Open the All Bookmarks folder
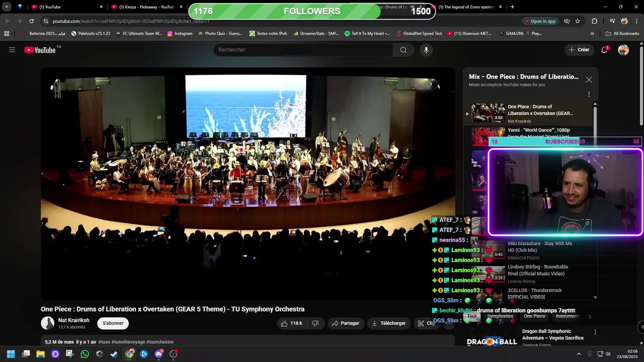The image size is (644, 362). point(622,34)
